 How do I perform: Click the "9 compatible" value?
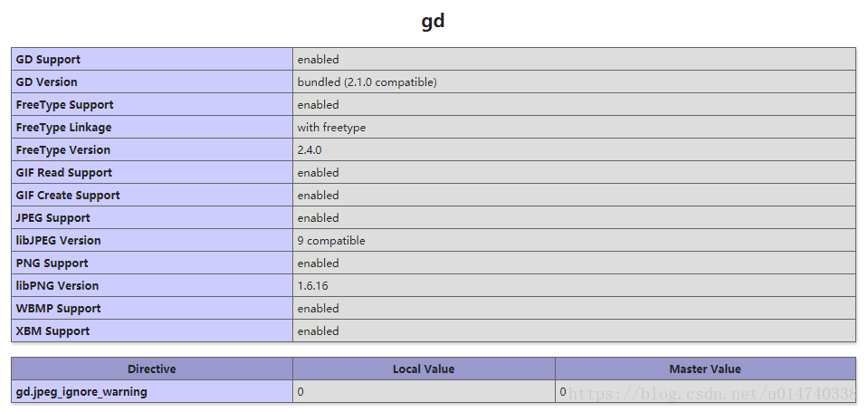(331, 241)
